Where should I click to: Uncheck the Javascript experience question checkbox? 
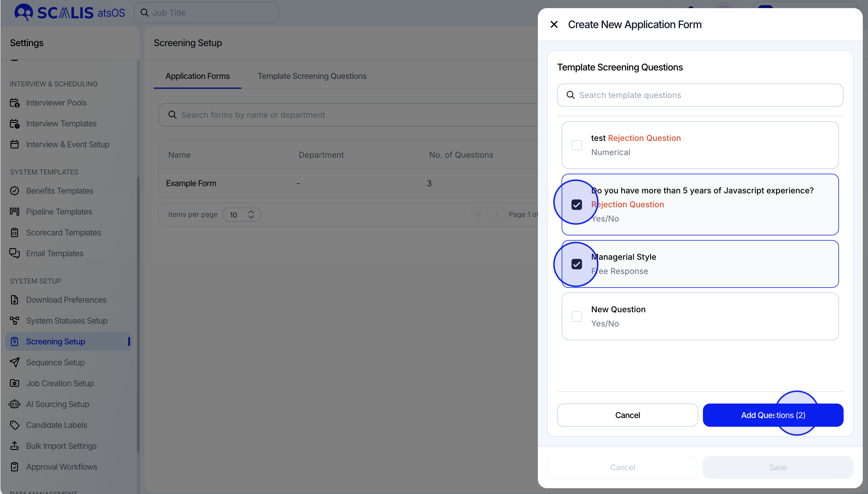click(x=576, y=205)
